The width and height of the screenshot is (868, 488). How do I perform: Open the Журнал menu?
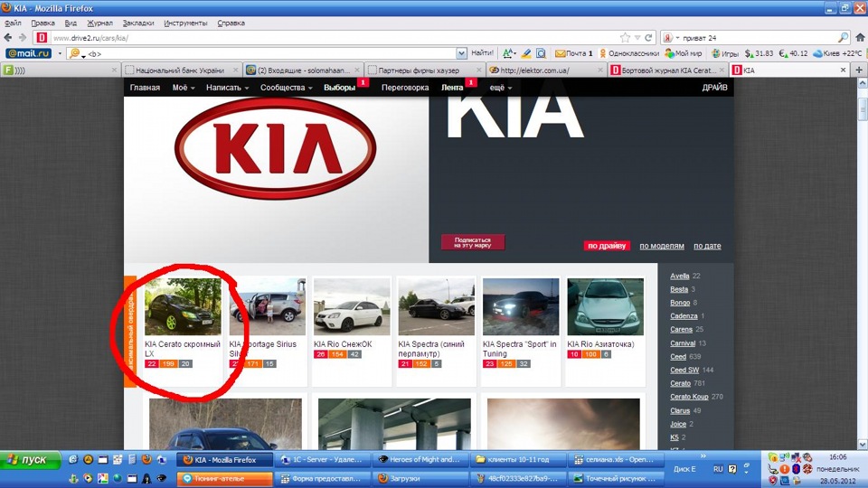pos(99,23)
